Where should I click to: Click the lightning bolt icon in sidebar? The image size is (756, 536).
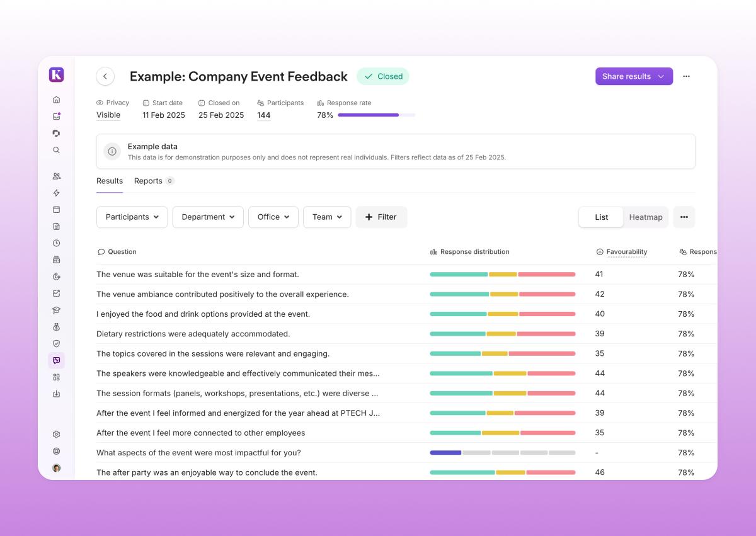point(56,193)
